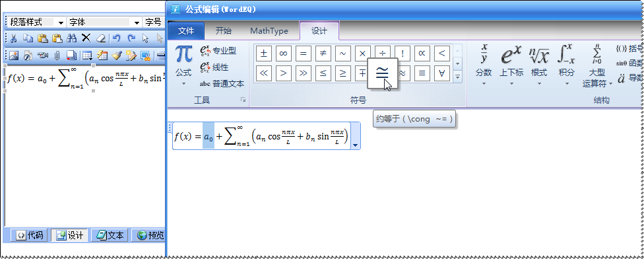Viewport: 644px width, 259px height.
Task: Insert the greater-or-equal ≥ symbol
Action: point(343,73)
